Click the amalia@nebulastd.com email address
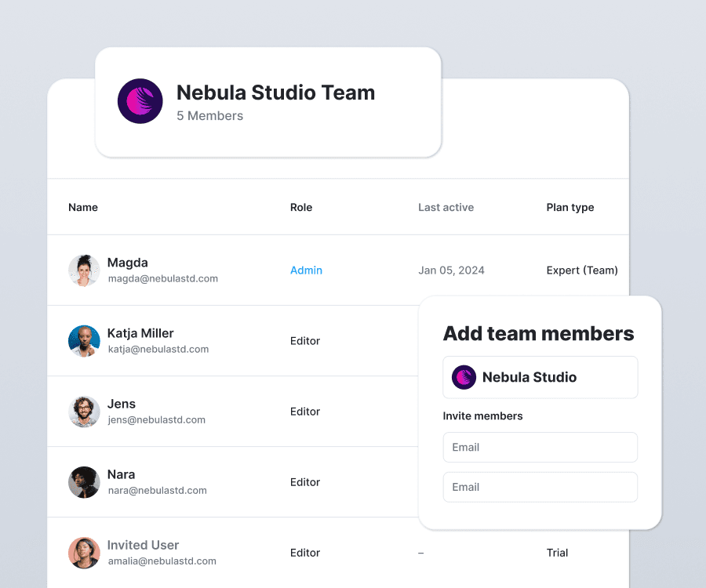 162,561
